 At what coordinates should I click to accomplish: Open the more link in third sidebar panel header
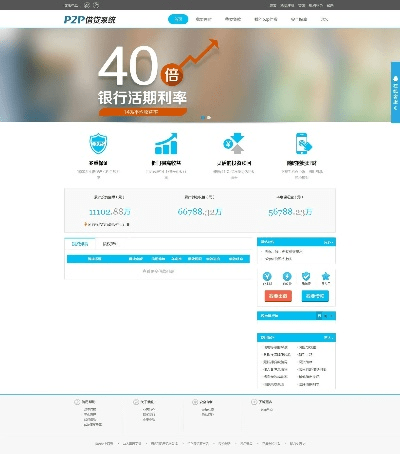pyautogui.click(x=328, y=338)
